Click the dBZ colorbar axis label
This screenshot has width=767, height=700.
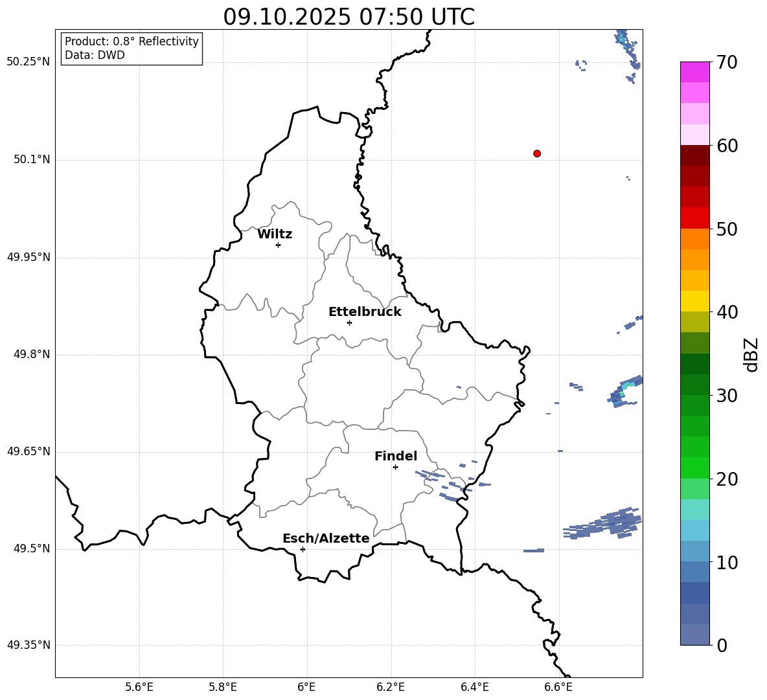point(751,354)
